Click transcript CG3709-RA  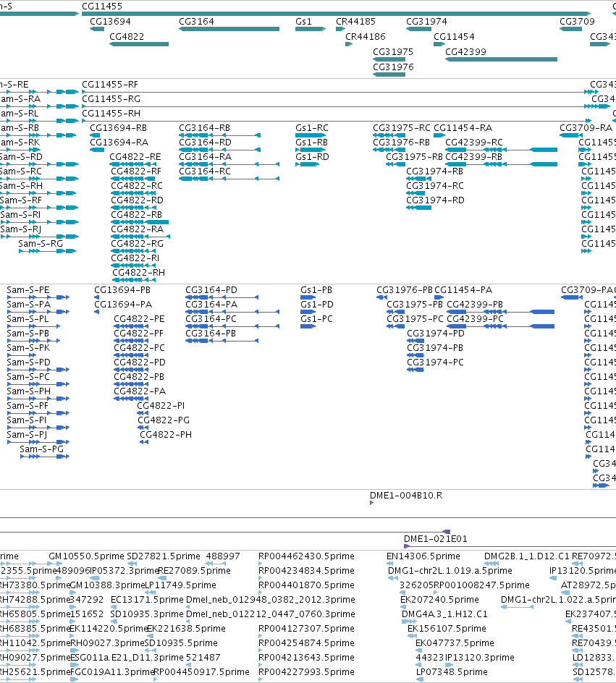click(586, 127)
